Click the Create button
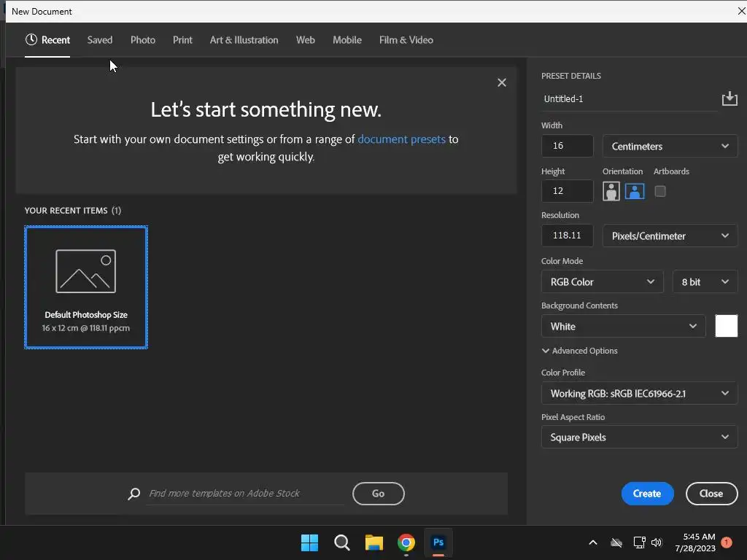The height and width of the screenshot is (560, 747). click(x=647, y=494)
